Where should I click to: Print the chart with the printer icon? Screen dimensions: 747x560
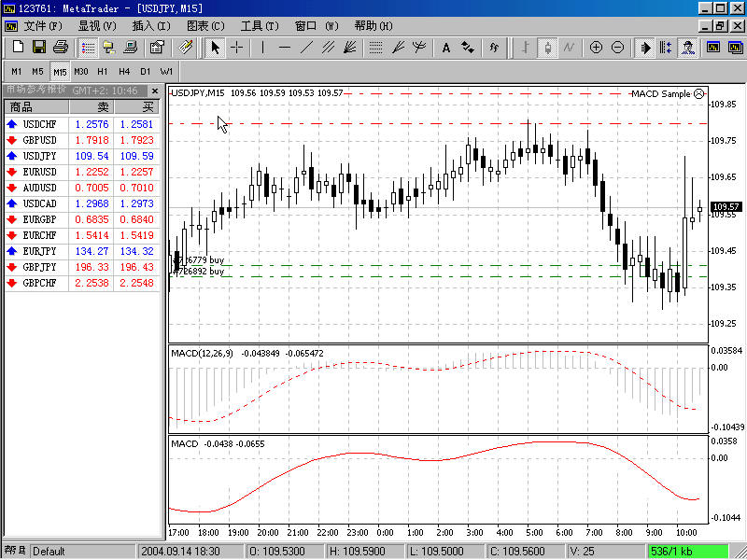[x=61, y=48]
